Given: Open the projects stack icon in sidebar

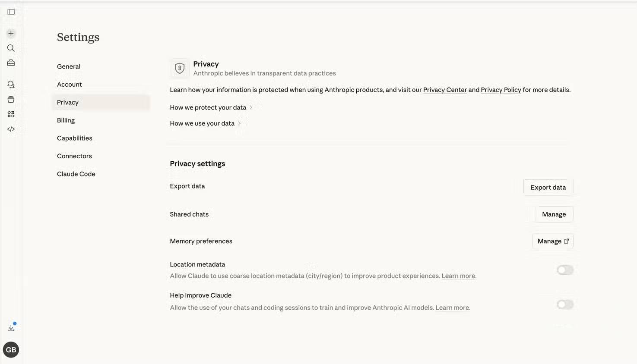Looking at the screenshot, I should click(x=11, y=100).
